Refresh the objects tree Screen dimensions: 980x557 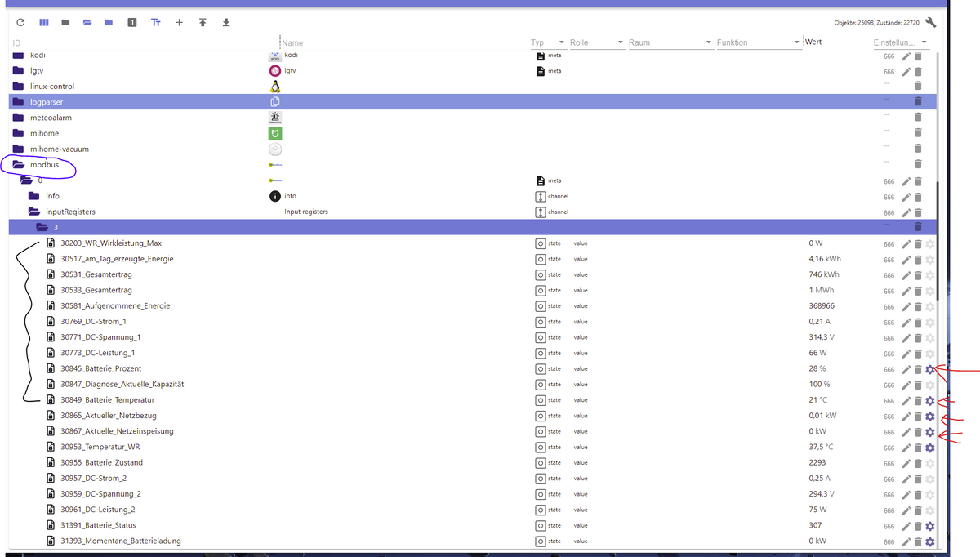pyautogui.click(x=20, y=22)
